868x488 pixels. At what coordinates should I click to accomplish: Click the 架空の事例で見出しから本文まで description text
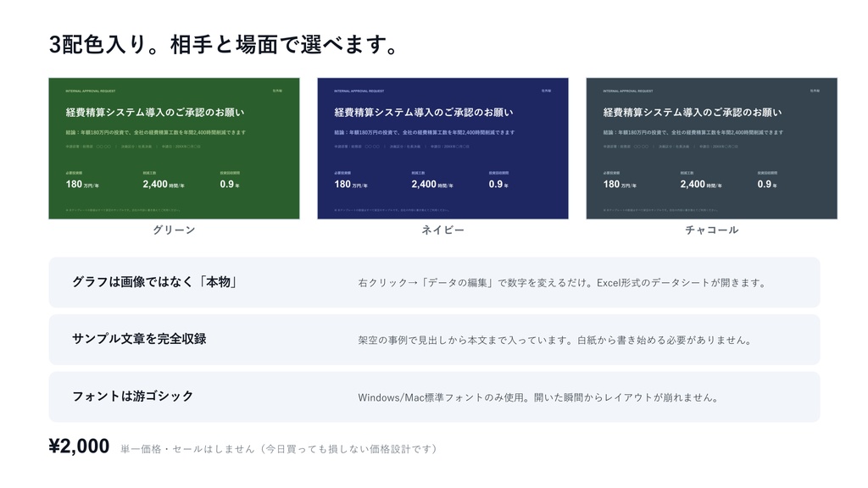tap(554, 341)
